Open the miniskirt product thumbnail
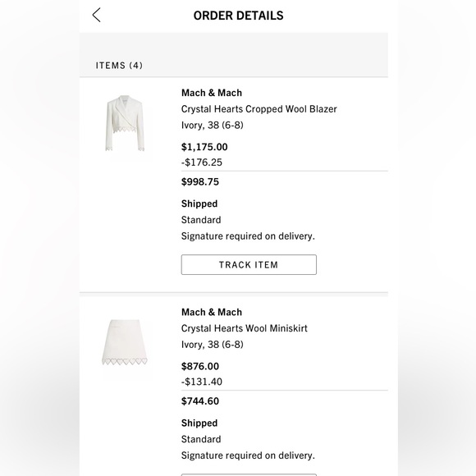Screen dimensions: 476x476 (125, 342)
